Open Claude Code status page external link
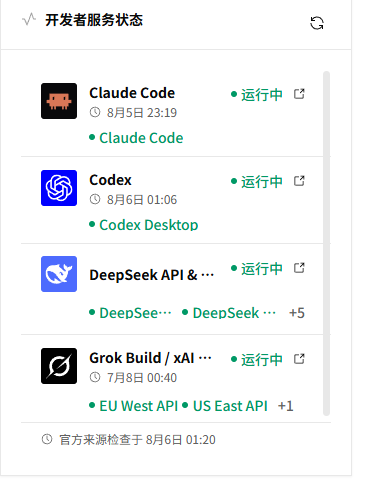Viewport: 368px width, 481px height. 299,94
